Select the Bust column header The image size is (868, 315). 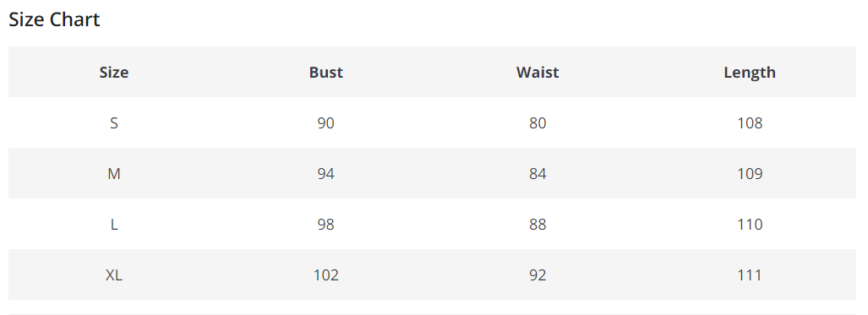tap(326, 72)
